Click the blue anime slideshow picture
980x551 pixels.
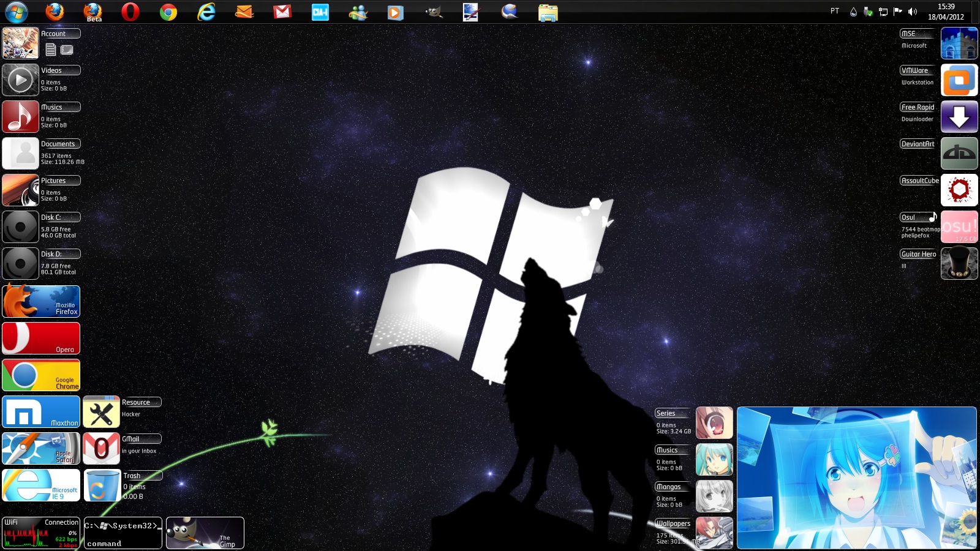(x=856, y=478)
